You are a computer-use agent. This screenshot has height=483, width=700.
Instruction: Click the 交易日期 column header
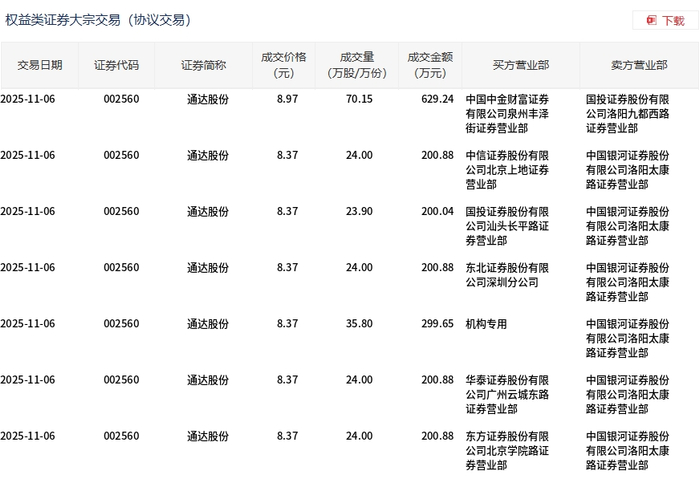(x=39, y=65)
